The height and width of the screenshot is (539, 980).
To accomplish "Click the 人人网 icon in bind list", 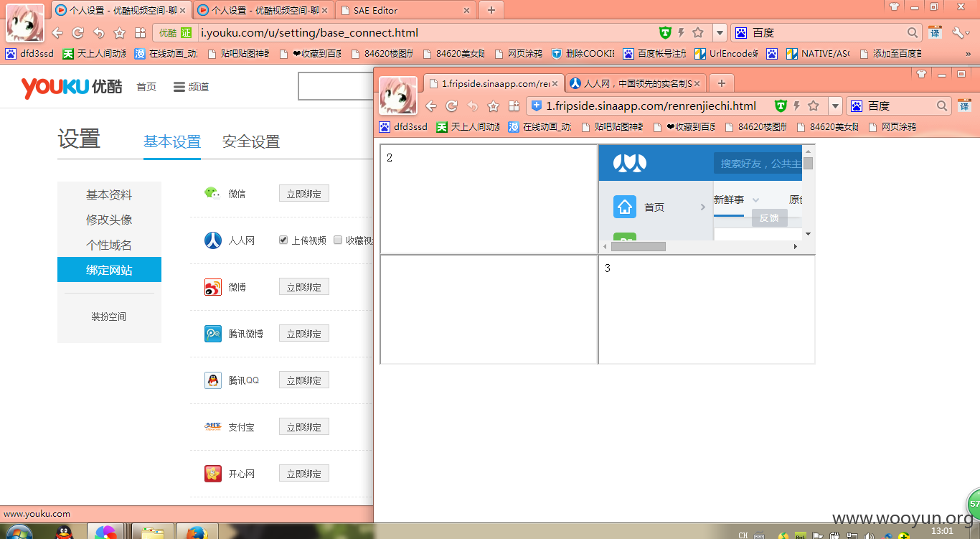I will point(213,240).
